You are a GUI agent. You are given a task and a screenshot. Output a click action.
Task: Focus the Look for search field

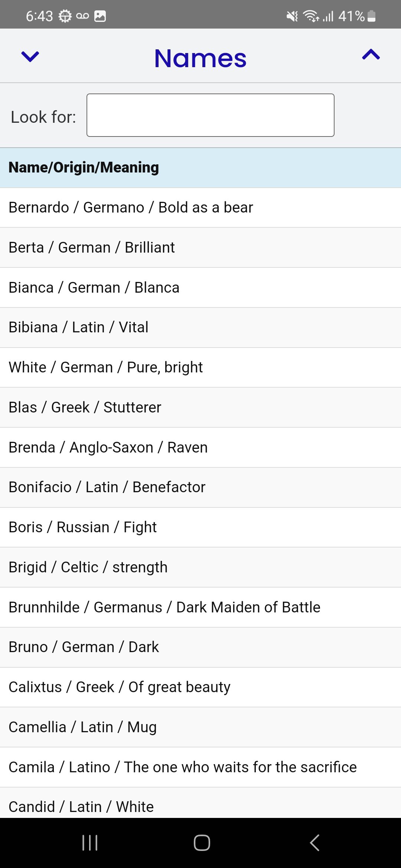click(210, 115)
